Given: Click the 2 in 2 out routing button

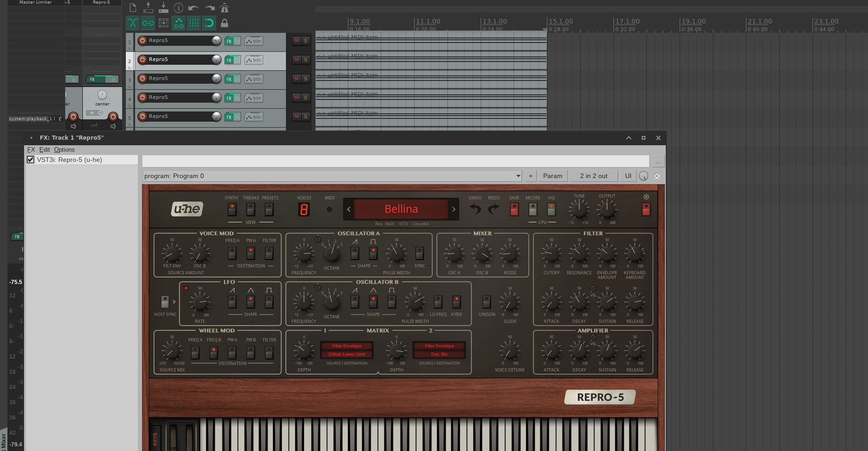Looking at the screenshot, I should click(594, 176).
